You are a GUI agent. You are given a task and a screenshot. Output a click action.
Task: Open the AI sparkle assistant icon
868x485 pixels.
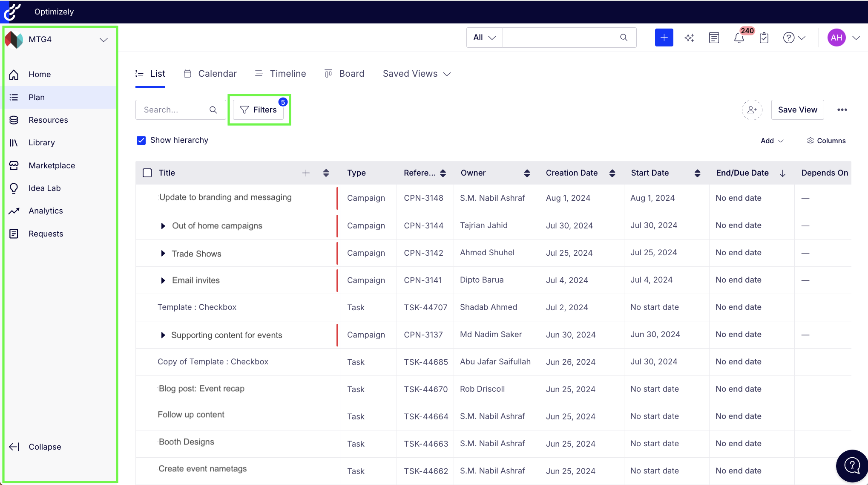point(689,38)
